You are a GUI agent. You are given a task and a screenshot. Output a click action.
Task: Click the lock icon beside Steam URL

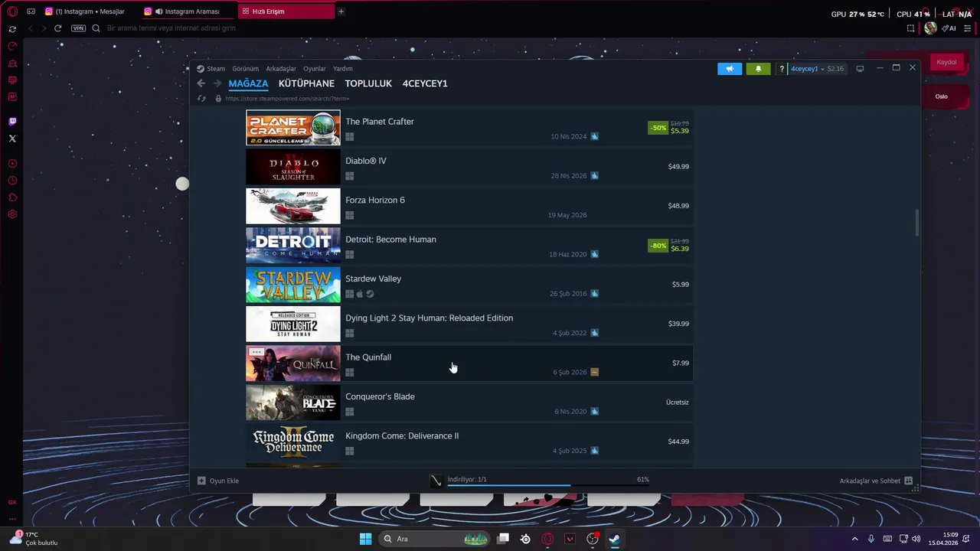[x=218, y=99]
